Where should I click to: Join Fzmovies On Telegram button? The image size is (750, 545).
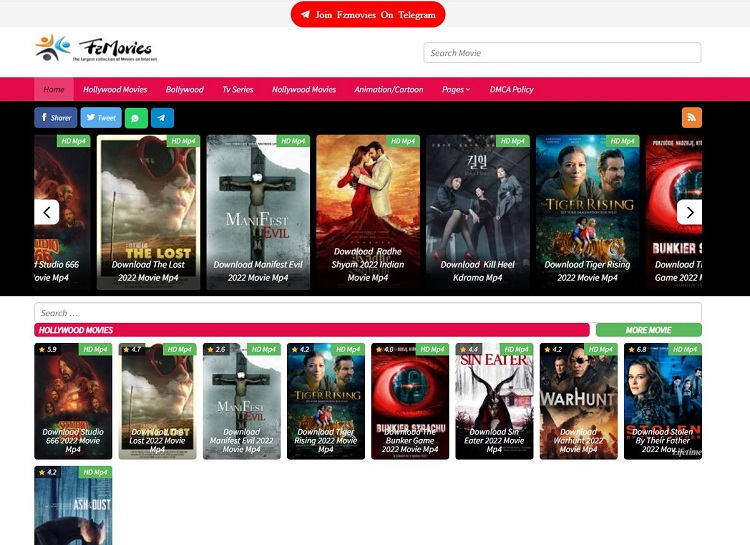[x=368, y=14]
